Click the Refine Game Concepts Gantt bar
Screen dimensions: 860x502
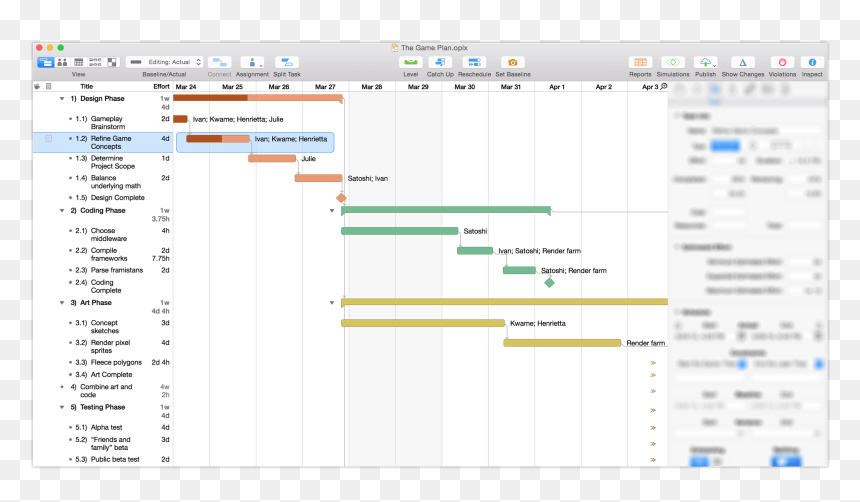coord(218,139)
